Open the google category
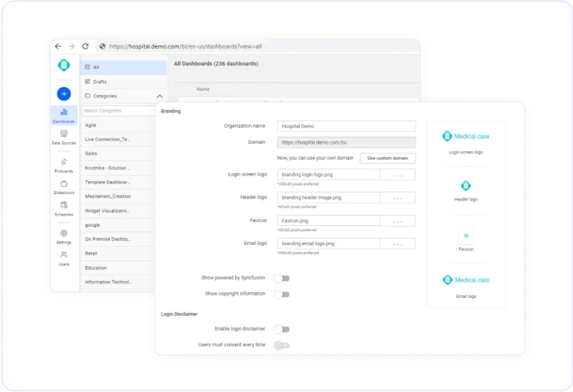The width and height of the screenshot is (573, 392). pyautogui.click(x=117, y=225)
